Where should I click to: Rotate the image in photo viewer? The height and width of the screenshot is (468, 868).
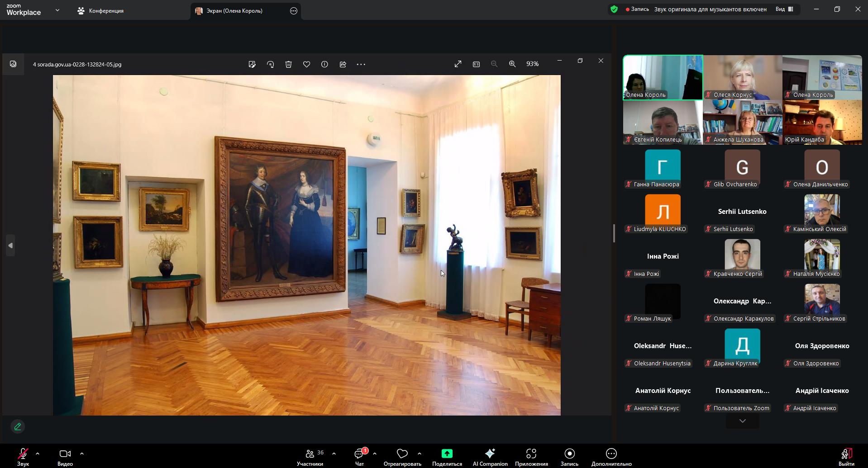tap(270, 64)
